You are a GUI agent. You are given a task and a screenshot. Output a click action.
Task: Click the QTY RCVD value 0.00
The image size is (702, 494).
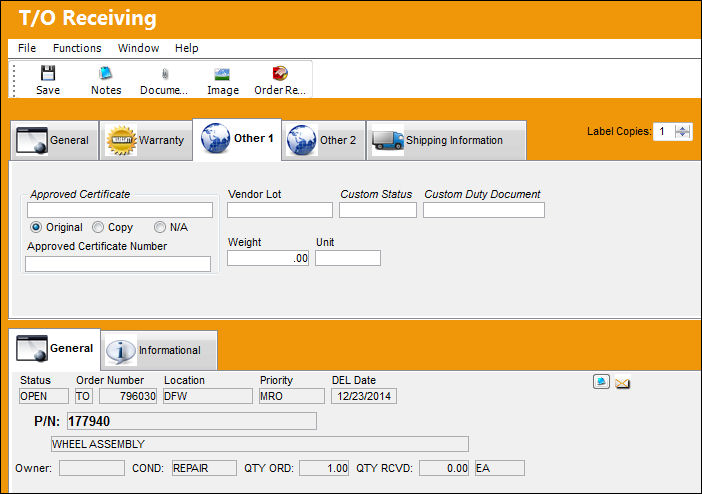coord(444,468)
